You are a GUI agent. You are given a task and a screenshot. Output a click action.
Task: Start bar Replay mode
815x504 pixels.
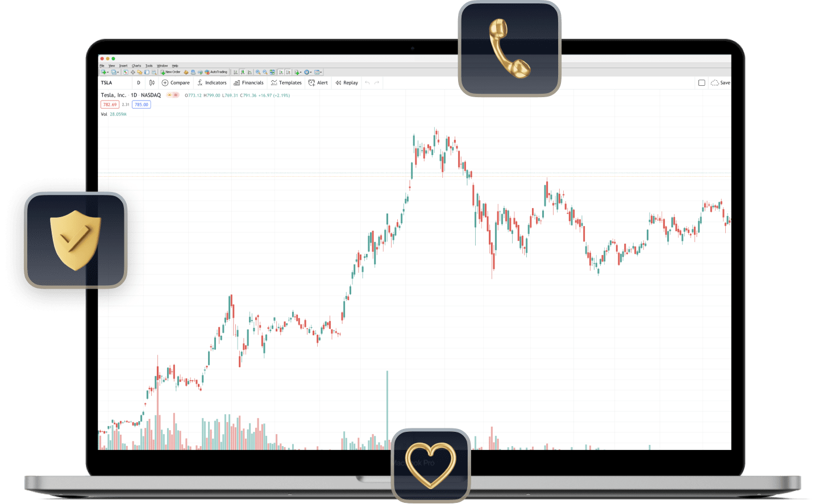click(x=347, y=83)
